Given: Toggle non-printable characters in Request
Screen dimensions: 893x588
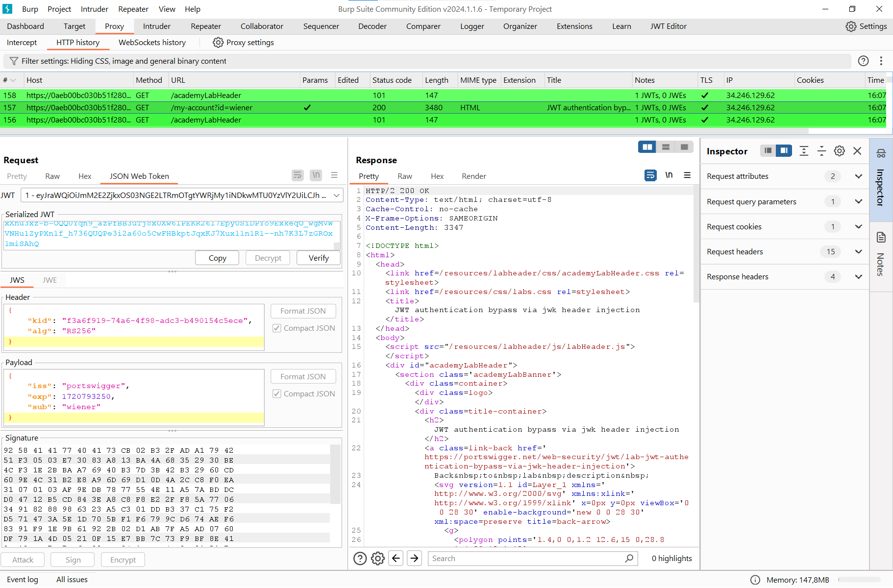Looking at the screenshot, I should pos(316,175).
